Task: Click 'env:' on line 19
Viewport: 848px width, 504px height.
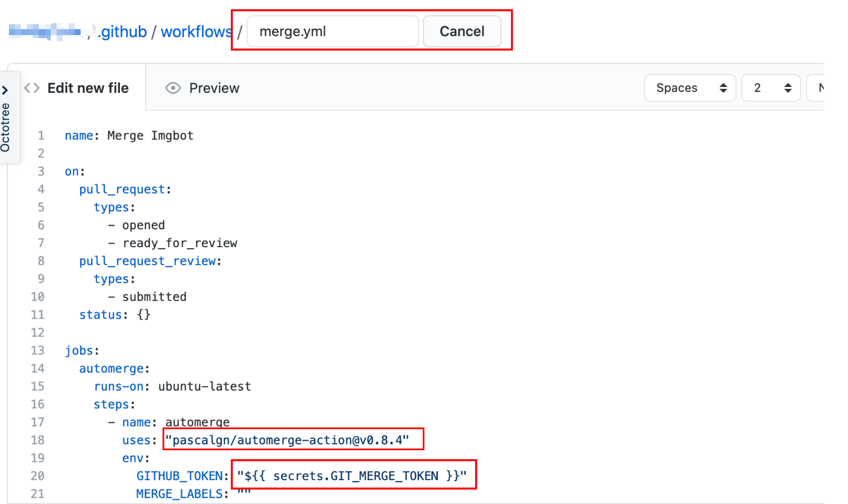Action: (136, 458)
